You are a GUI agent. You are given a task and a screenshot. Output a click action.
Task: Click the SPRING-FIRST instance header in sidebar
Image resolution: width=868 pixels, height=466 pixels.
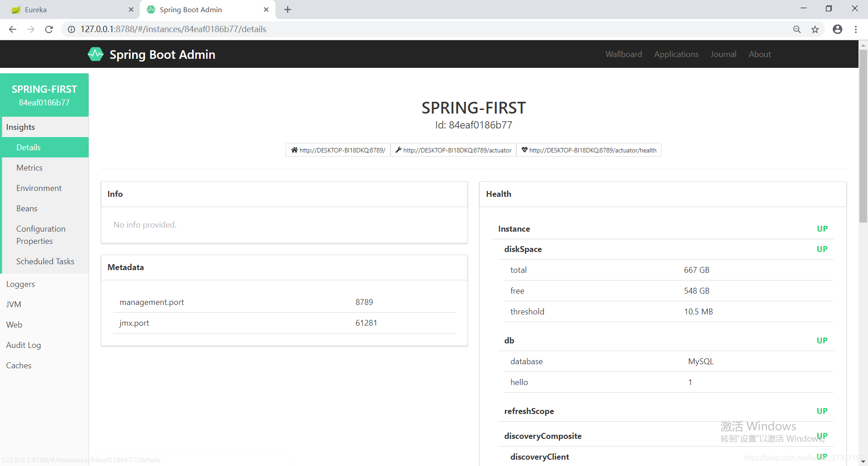click(x=44, y=95)
